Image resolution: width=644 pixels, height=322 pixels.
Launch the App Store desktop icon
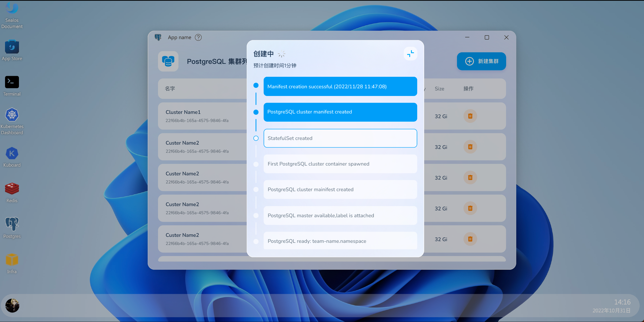pyautogui.click(x=12, y=50)
